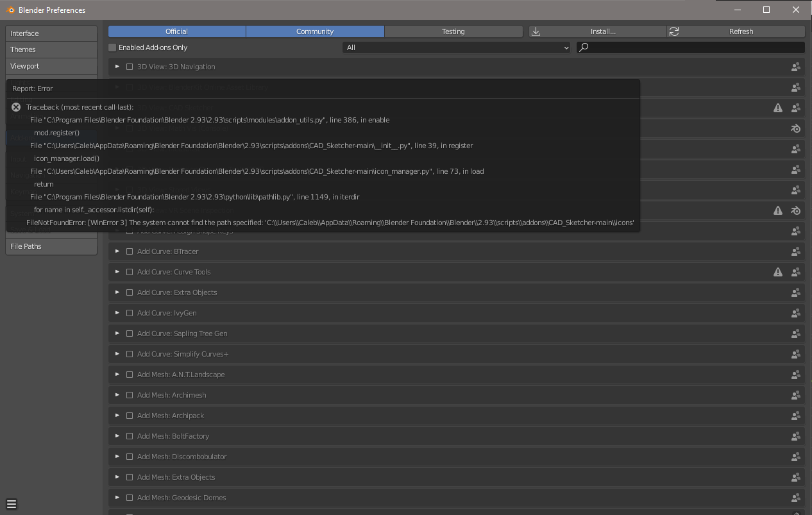
Task: Click the Add Curve: Sapling Tree Gen label
Action: (x=182, y=333)
